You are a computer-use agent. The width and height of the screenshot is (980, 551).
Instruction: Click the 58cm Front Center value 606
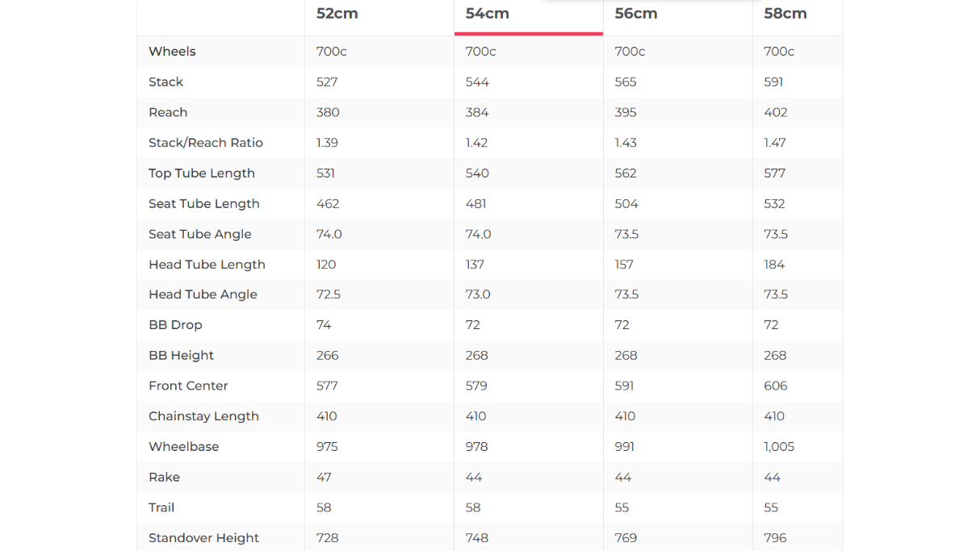tap(776, 386)
